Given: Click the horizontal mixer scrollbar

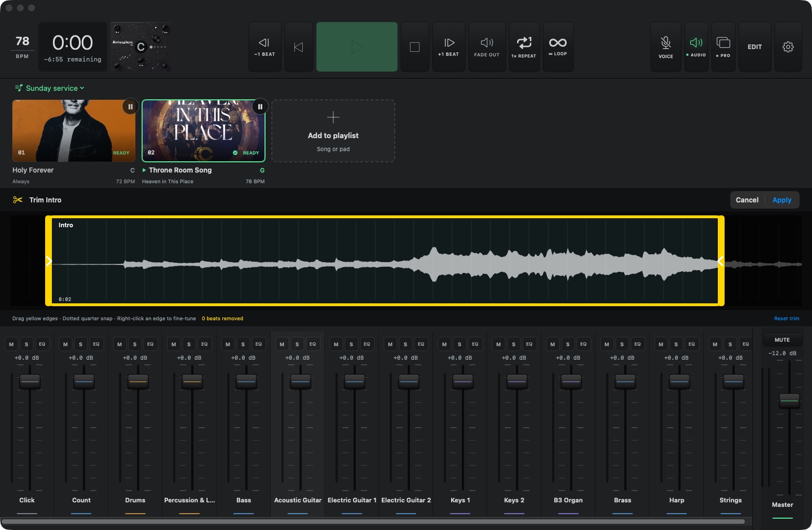Looking at the screenshot, I should pyautogui.click(x=373, y=522).
